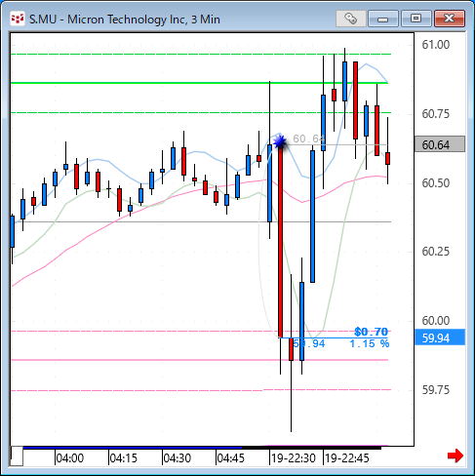The image size is (475, 476).
Task: Select the blue 59.94 price label on axis
Action: [440, 337]
